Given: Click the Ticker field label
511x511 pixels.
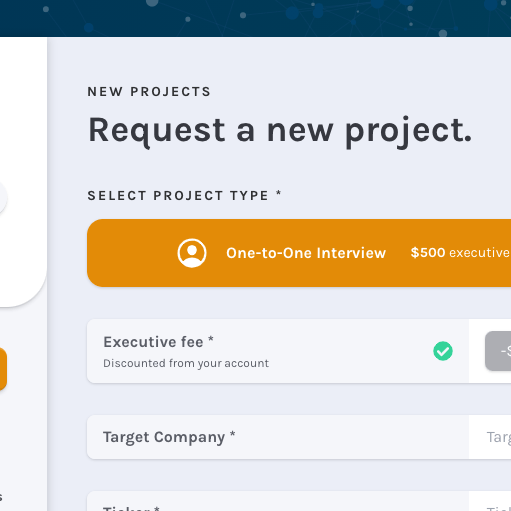Looking at the screenshot, I should 132,508.
